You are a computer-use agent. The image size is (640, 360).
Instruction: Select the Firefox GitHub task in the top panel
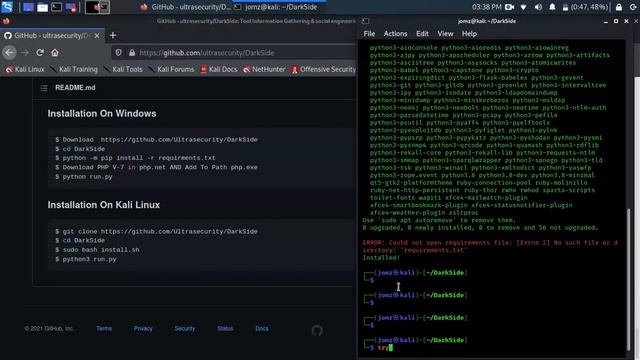(186, 7)
